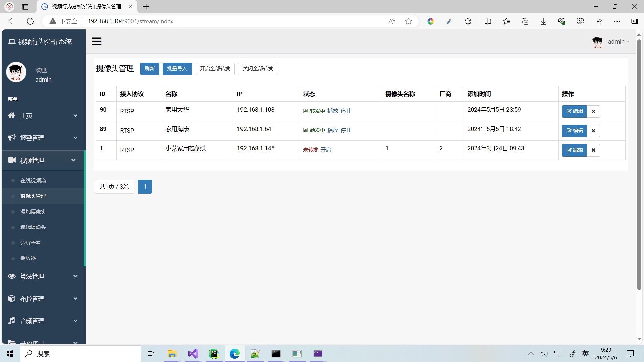Expand the 算法管理 sidebar menu
The image size is (644, 362).
click(43, 276)
